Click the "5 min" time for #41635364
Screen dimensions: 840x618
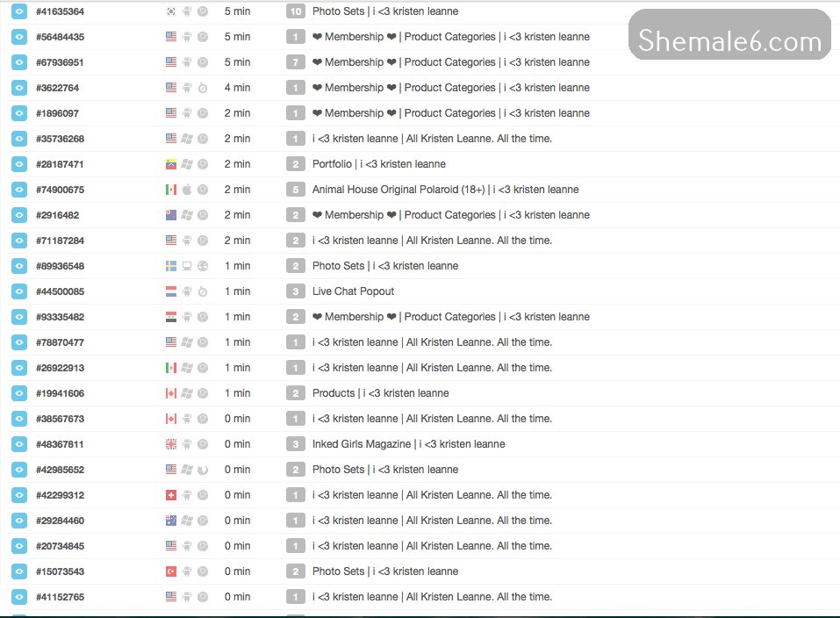[237, 11]
